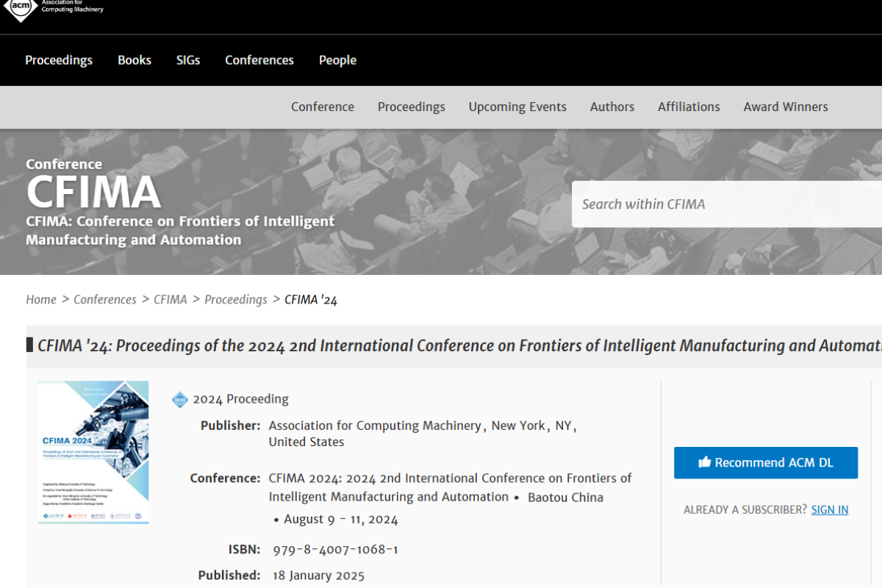Select the Proceedings tab in gray bar
Image resolution: width=882 pixels, height=588 pixels.
(412, 107)
